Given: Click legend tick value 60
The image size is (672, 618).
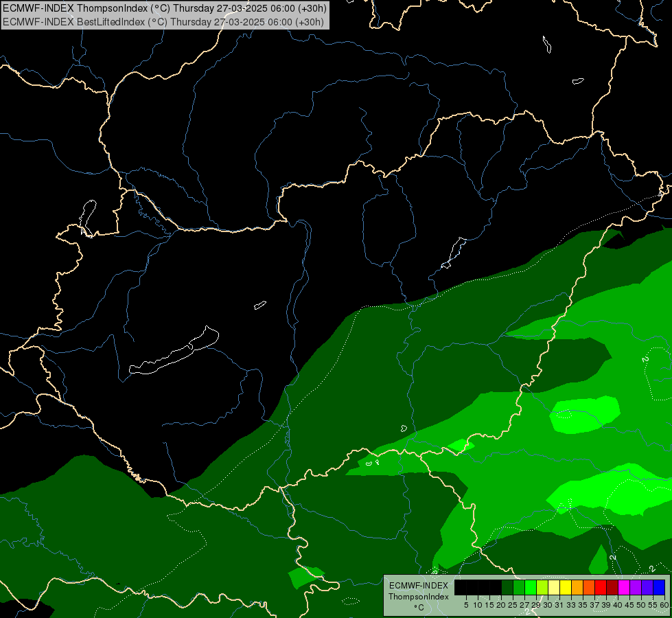Looking at the screenshot, I should point(664,605).
